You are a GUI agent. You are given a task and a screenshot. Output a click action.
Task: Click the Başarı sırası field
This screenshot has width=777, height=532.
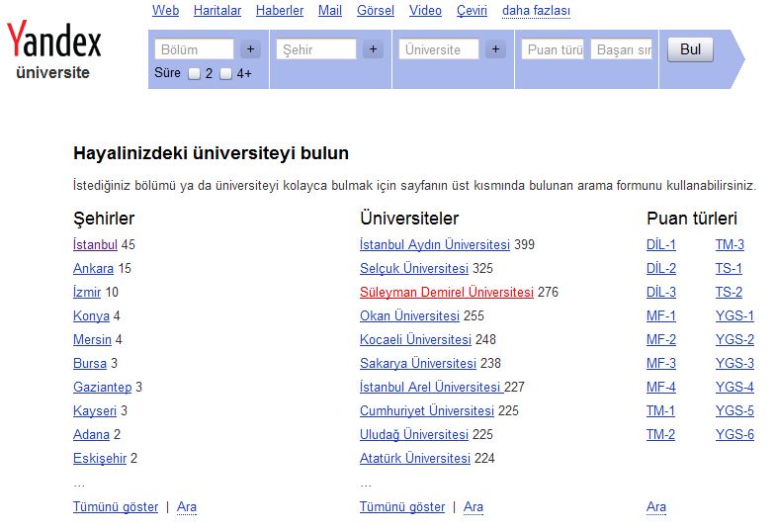622,49
